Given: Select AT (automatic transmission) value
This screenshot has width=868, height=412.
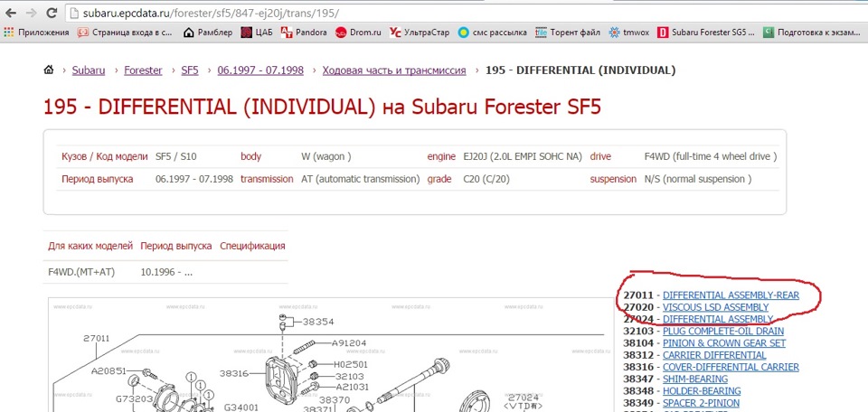Looking at the screenshot, I should coord(361,179).
